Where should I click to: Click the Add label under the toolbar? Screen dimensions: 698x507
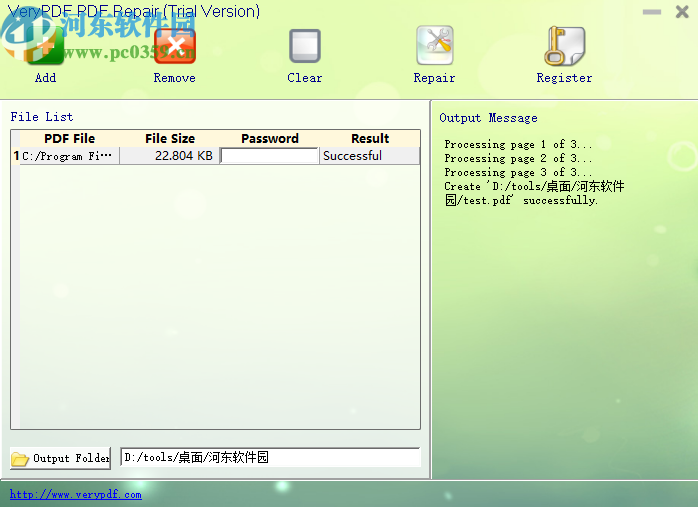click(45, 78)
